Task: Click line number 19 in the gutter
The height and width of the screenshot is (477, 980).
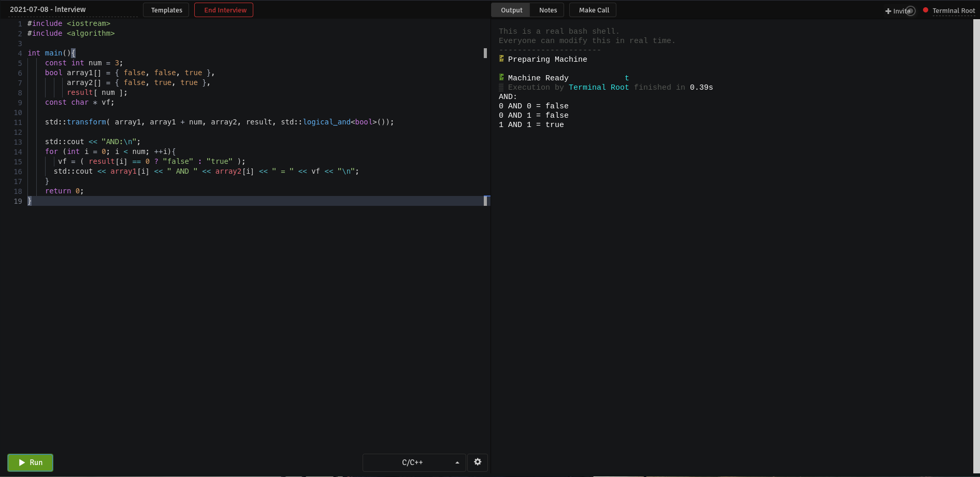Action: tap(18, 201)
